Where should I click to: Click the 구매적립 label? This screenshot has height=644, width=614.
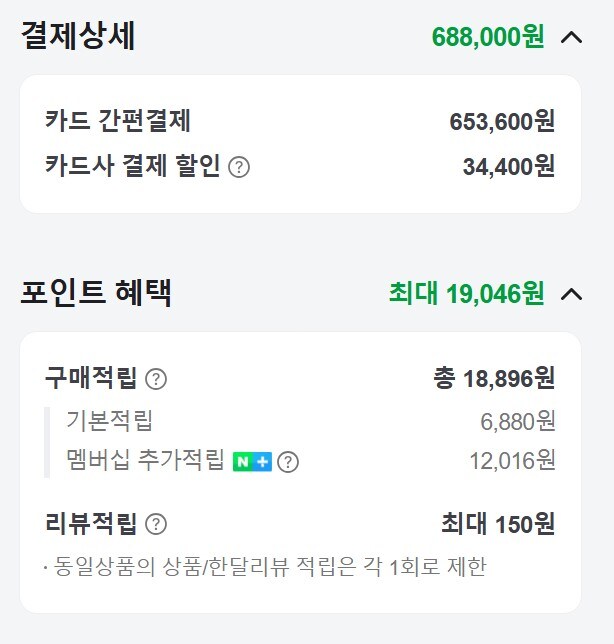pyautogui.click(x=91, y=378)
